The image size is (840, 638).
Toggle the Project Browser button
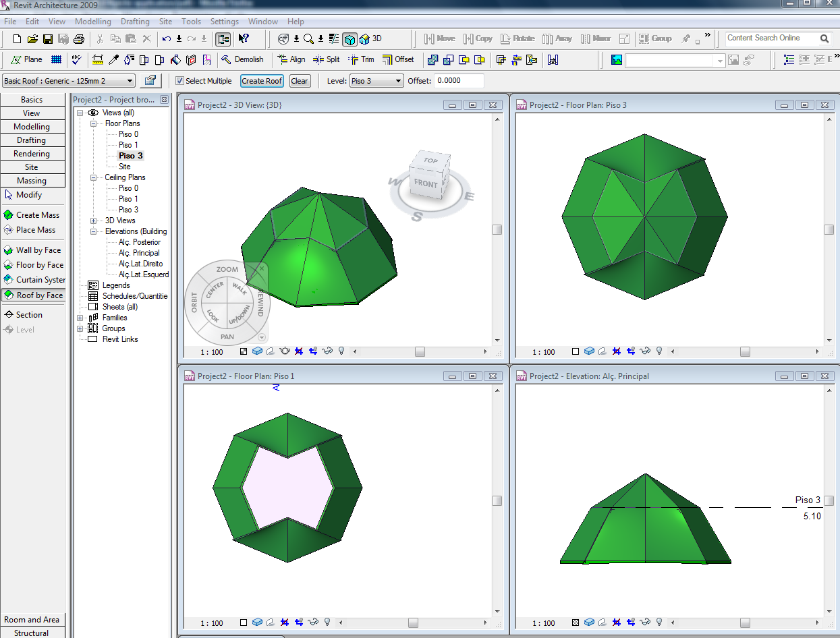(223, 39)
